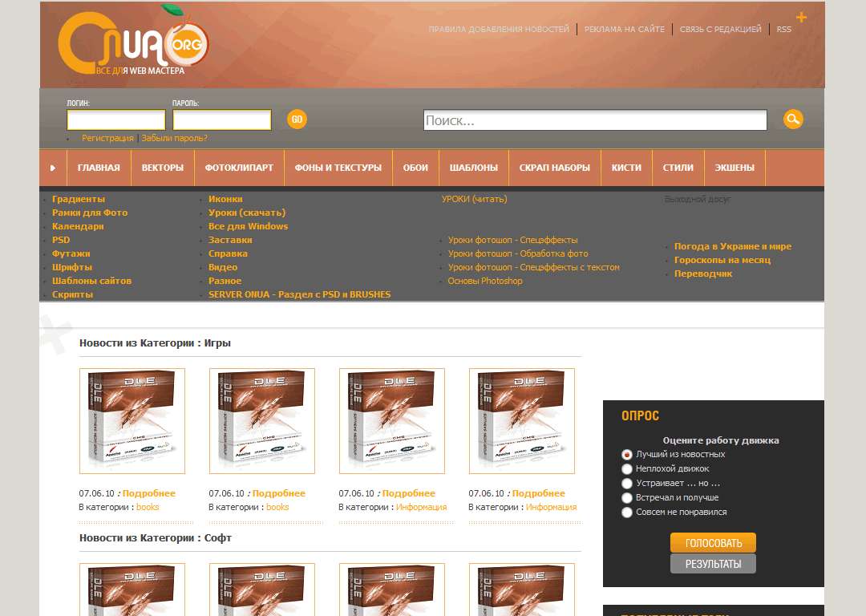Click first DLE thumbnail in Игры category
The width and height of the screenshot is (866, 616).
tap(132, 421)
